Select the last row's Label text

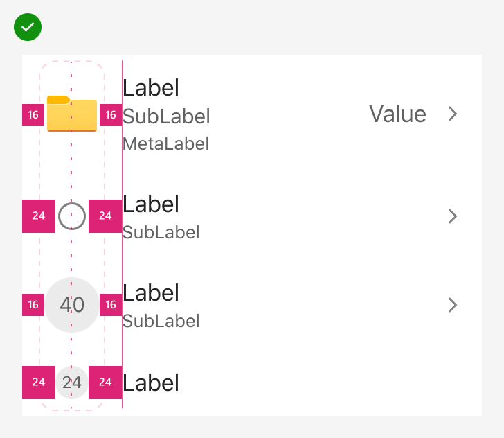[x=151, y=383]
